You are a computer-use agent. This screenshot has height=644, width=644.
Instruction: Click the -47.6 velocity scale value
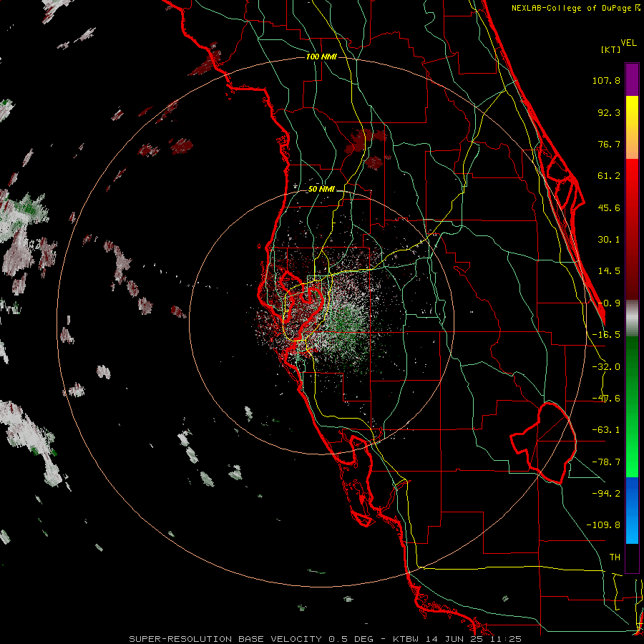(x=606, y=399)
